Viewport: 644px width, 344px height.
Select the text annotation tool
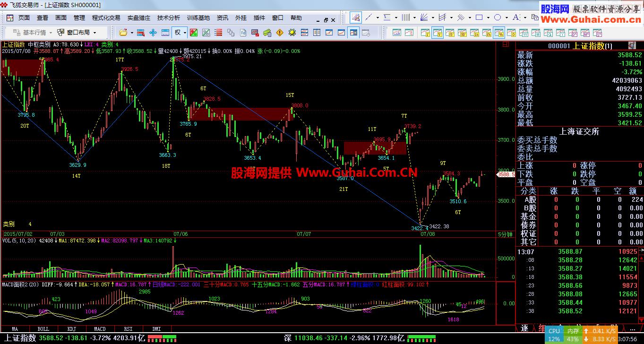point(515,18)
